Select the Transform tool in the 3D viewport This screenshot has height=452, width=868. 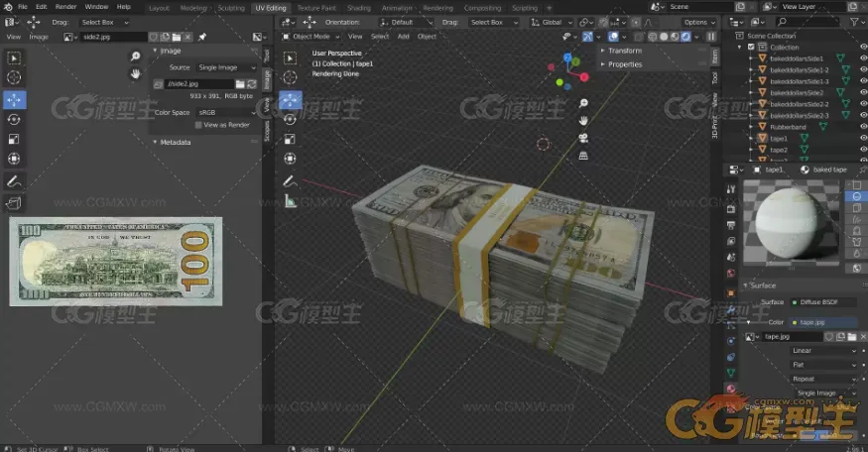coord(290,159)
